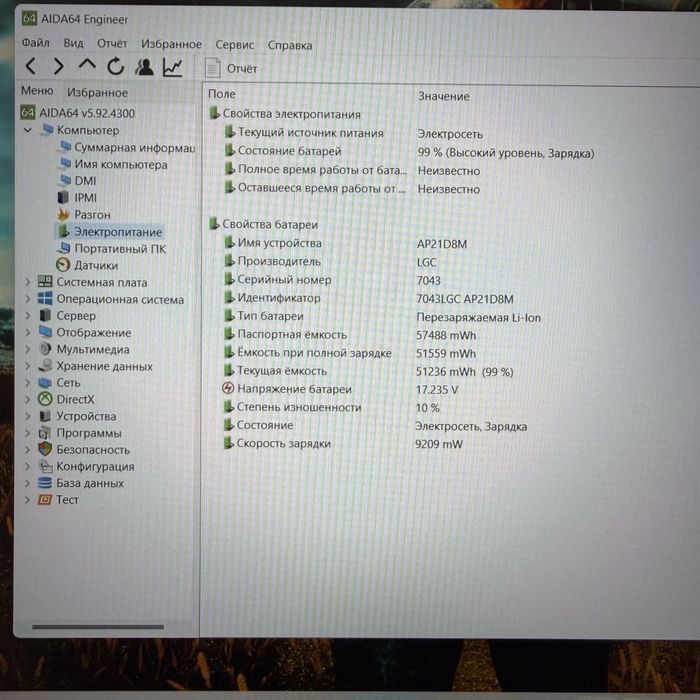This screenshot has height=700, width=700.
Task: Click the sidebar horizontal scrollbar
Action: 98,627
